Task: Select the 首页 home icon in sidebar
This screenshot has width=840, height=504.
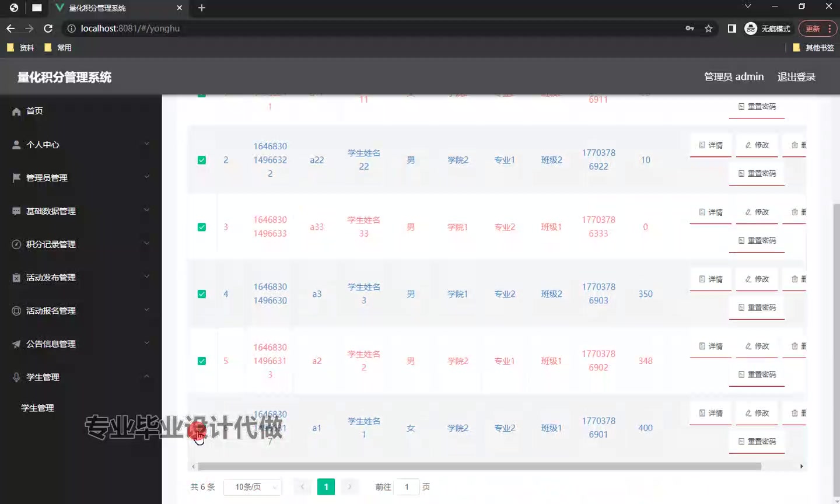Action: (15, 110)
